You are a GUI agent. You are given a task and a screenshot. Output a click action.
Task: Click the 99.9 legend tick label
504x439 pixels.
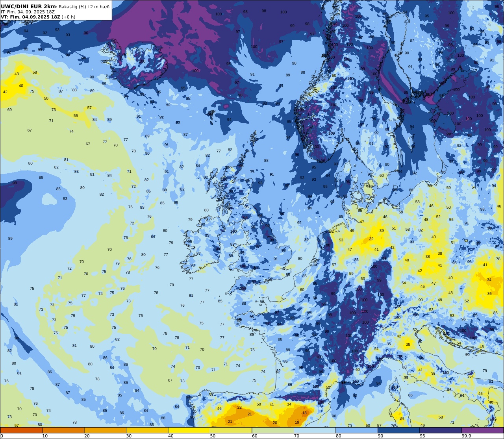point(466,436)
